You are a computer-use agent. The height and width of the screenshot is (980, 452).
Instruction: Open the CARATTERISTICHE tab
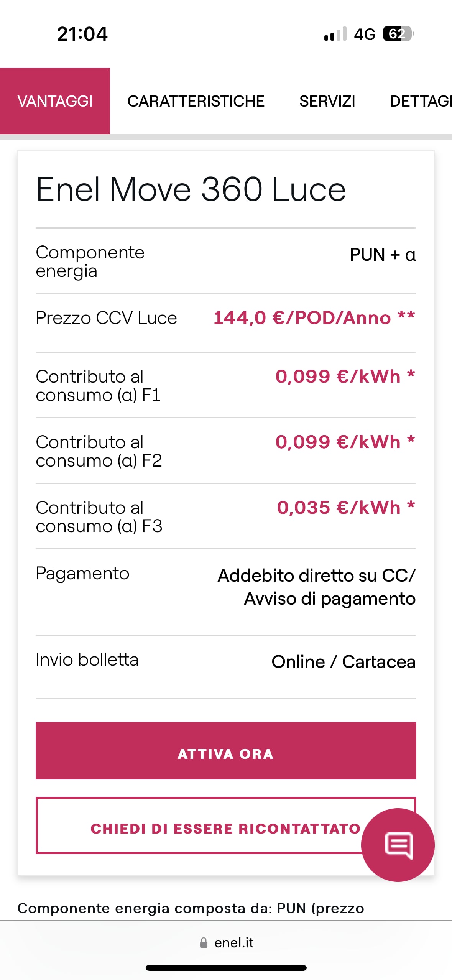tap(196, 101)
